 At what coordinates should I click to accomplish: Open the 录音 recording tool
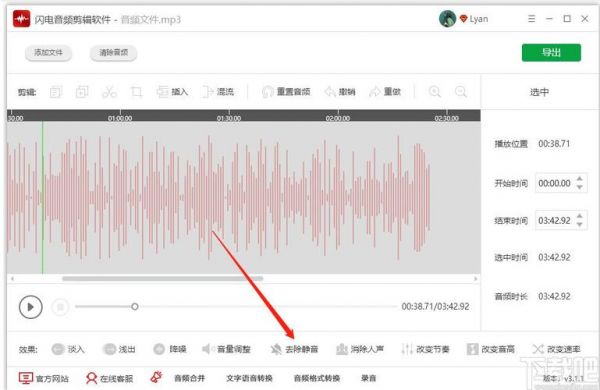click(368, 378)
